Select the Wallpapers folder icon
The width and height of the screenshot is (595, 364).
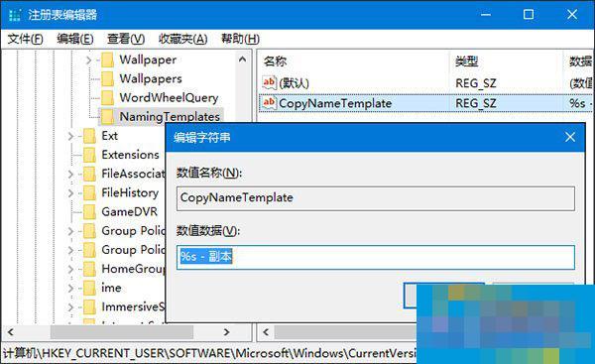pyautogui.click(x=108, y=79)
